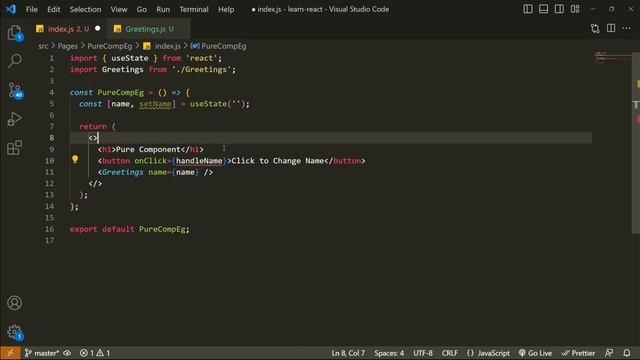Image resolution: width=640 pixels, height=360 pixels.
Task: Switch git branch master in status bar
Action: click(x=42, y=353)
